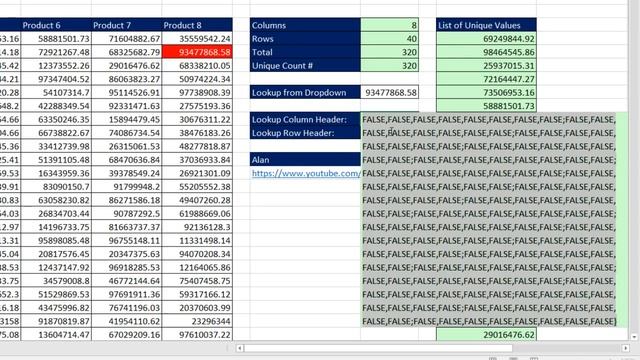The height and width of the screenshot is (360, 640).
Task: Select unique value 69249844.92
Action: click(x=486, y=38)
